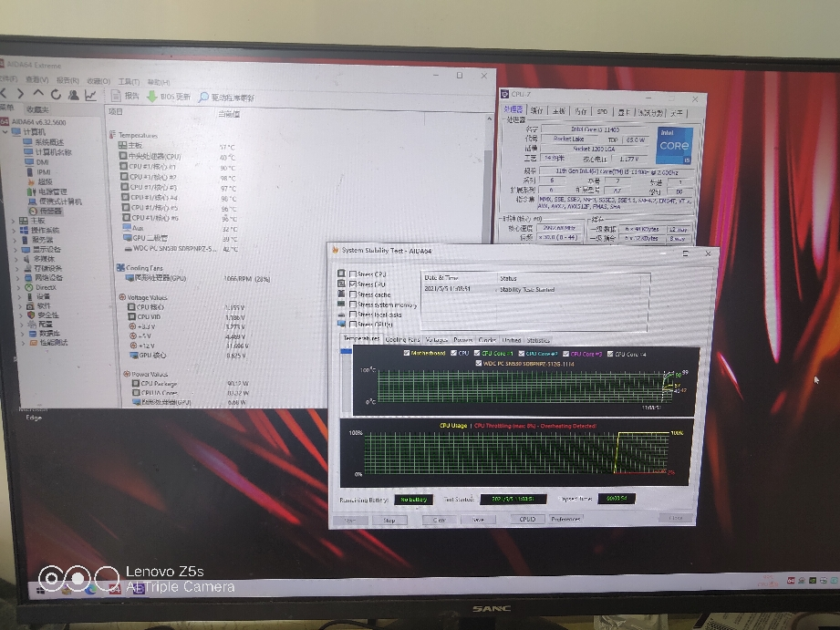Viewport: 840px width, 630px height.
Task: Click the Stop button in Stability Test
Action: pyautogui.click(x=389, y=521)
